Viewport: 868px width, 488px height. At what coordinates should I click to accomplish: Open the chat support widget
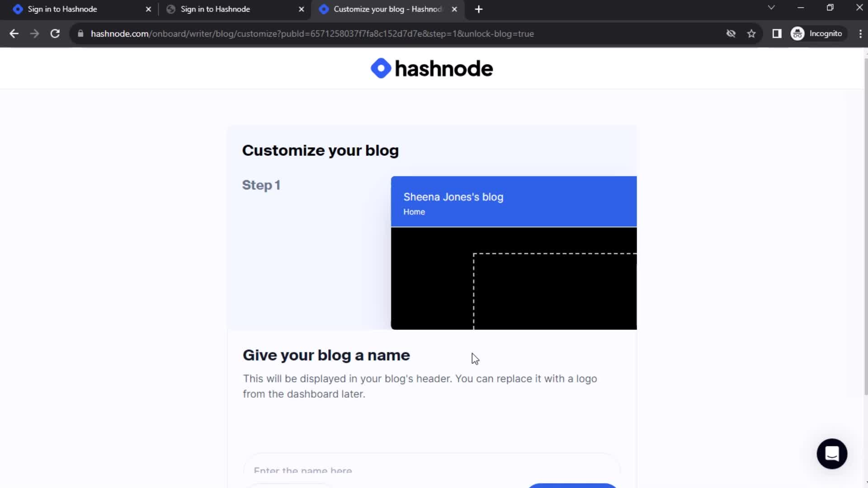pyautogui.click(x=832, y=454)
